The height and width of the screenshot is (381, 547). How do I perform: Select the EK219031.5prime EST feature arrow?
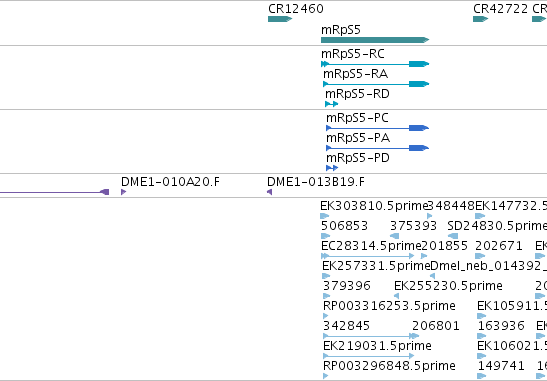pyautogui.click(x=369, y=356)
